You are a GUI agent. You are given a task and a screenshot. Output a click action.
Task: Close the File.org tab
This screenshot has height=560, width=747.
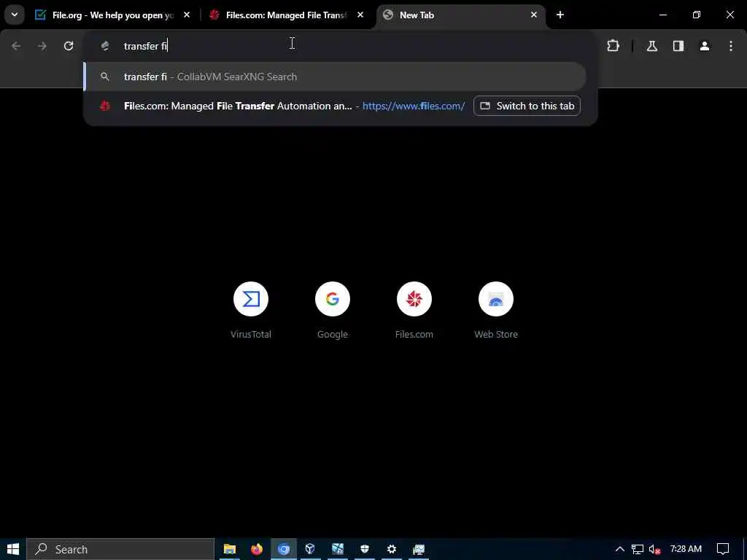point(187,15)
